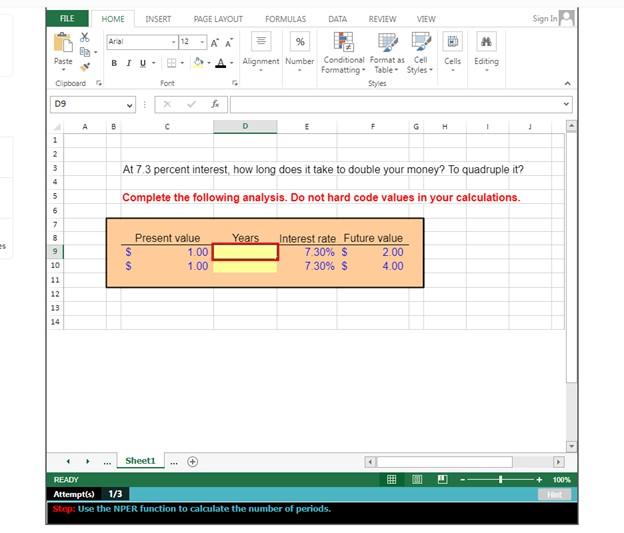Open Clipboard pane launcher
The height and width of the screenshot is (533, 624).
pyautogui.click(x=99, y=83)
